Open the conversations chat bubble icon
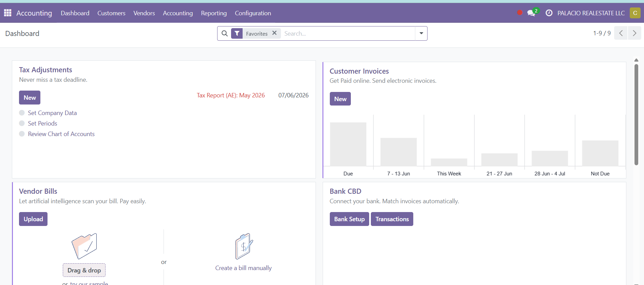This screenshot has width=644, height=285. coord(531,13)
